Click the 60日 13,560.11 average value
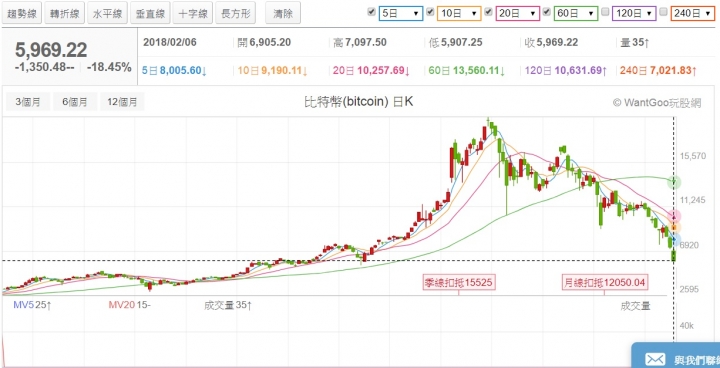The width and height of the screenshot is (720, 368). point(467,71)
